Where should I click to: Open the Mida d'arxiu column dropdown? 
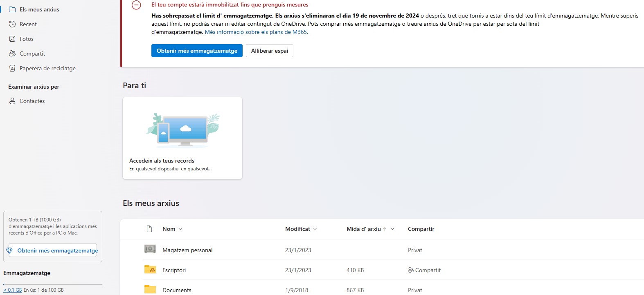(392, 229)
